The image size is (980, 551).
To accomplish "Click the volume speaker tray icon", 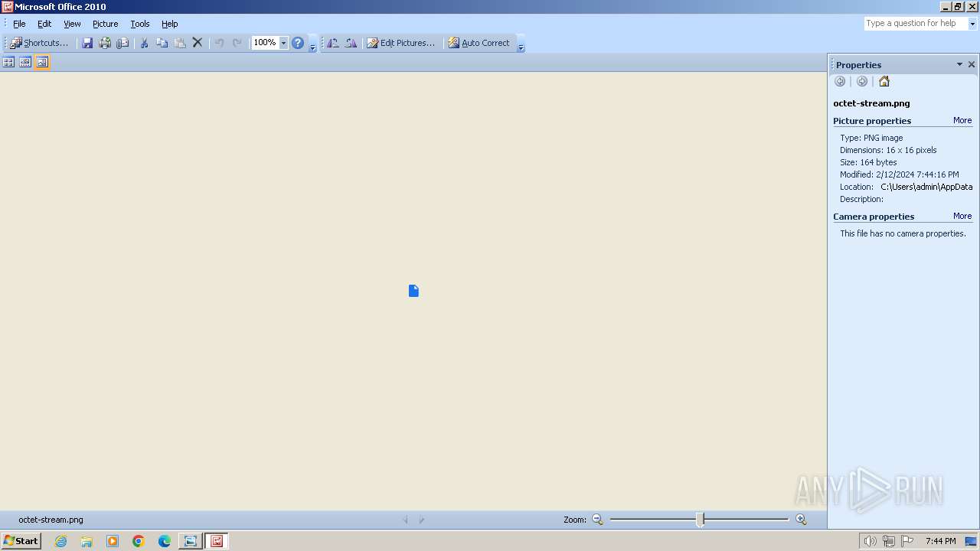I will (870, 541).
